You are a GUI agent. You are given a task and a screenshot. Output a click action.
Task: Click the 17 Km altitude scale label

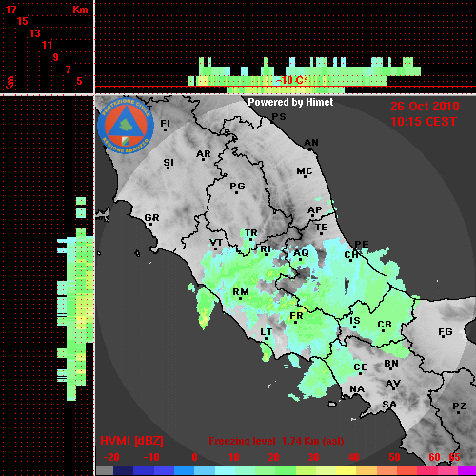pos(10,10)
